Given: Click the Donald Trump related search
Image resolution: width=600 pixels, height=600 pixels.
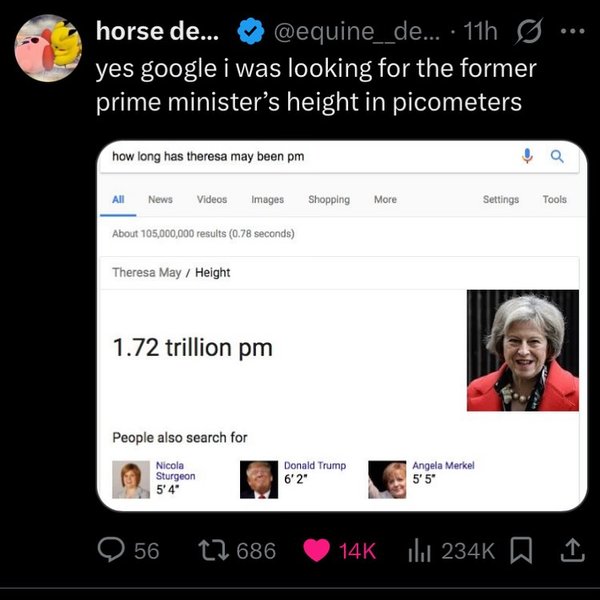Looking at the screenshot, I should click(315, 465).
